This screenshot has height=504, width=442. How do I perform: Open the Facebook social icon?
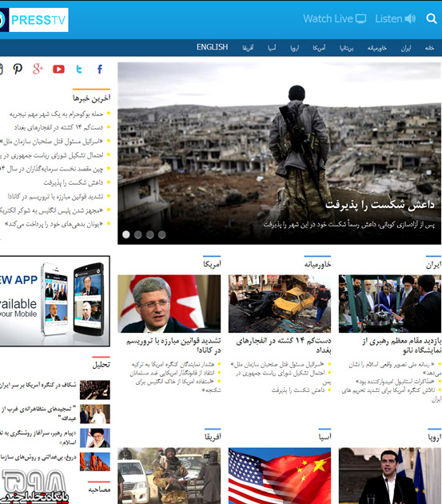100,69
